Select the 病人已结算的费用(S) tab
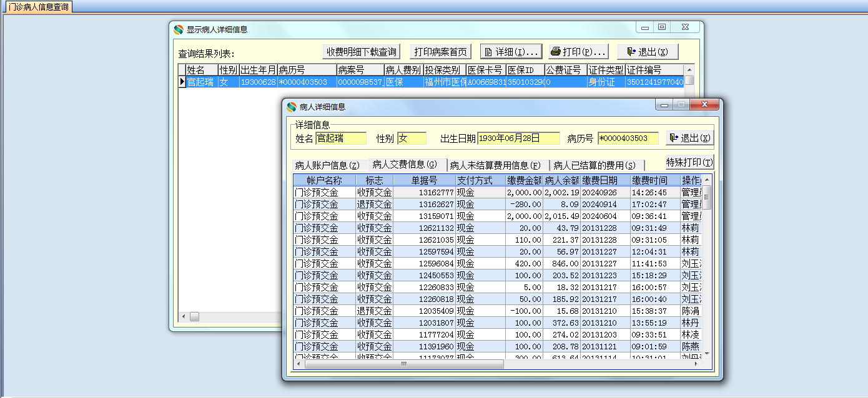The height and width of the screenshot is (398, 868). (594, 165)
